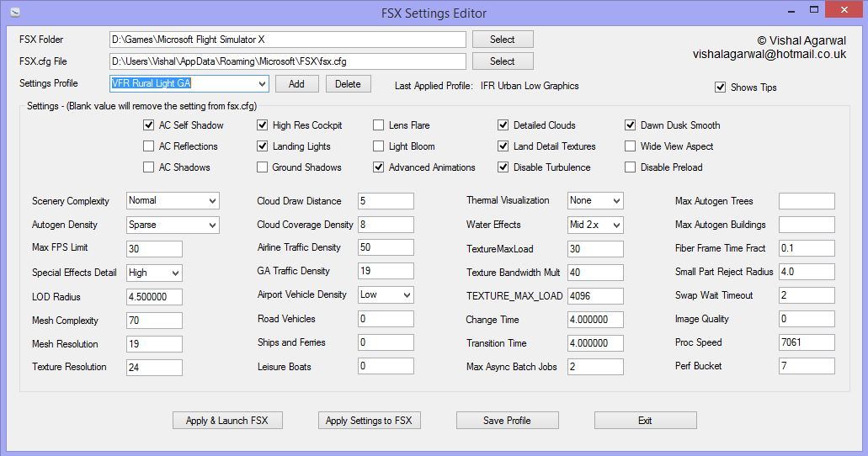868x456 pixels.
Task: Enable AC Reflections
Action: pos(148,146)
